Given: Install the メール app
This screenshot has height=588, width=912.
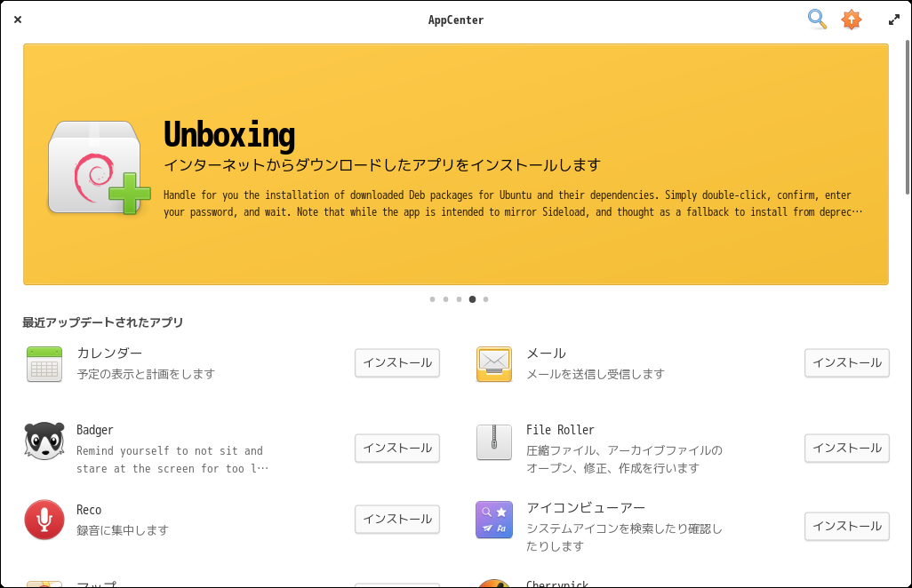Looking at the screenshot, I should (x=847, y=362).
